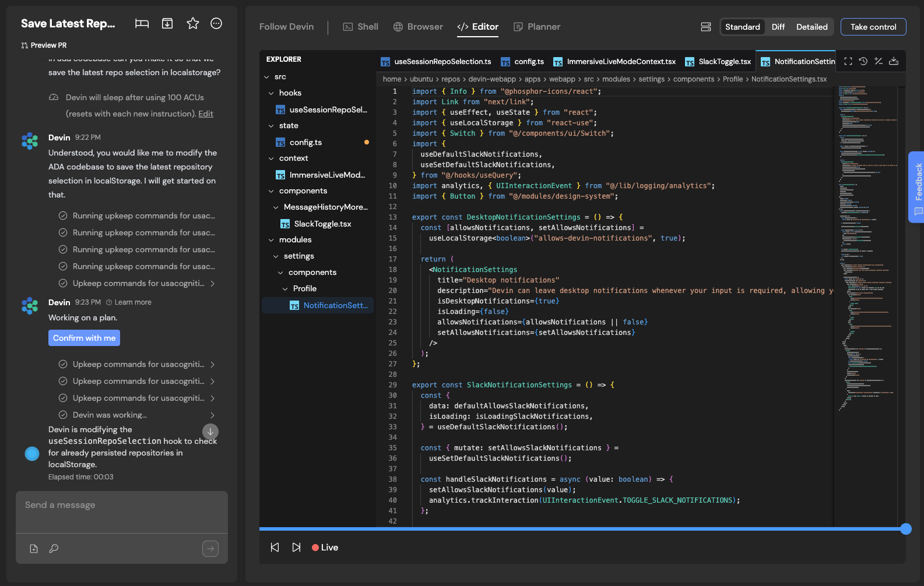
Task: Collapse the hooks folder in Explorer
Action: point(271,93)
